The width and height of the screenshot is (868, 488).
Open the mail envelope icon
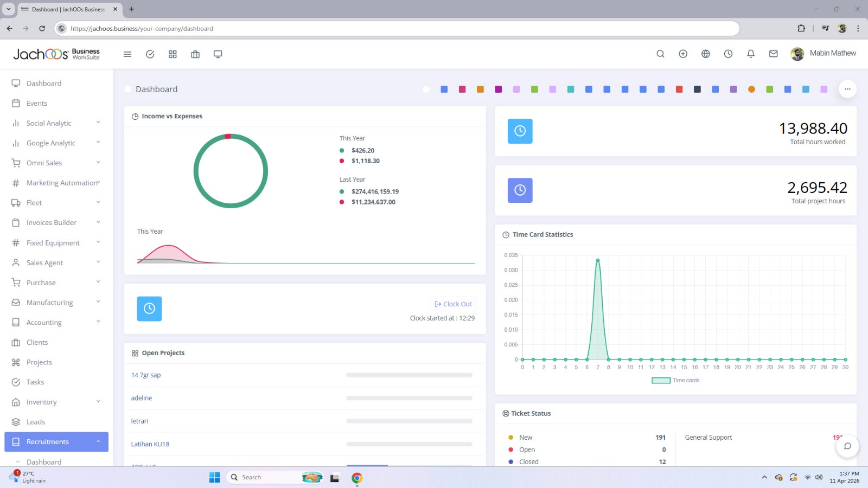point(774,54)
